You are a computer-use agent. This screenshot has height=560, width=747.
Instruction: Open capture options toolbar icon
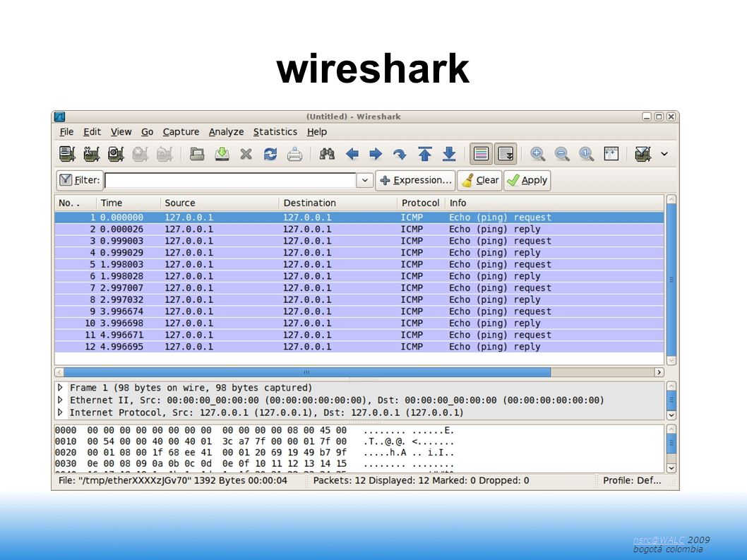pos(92,154)
